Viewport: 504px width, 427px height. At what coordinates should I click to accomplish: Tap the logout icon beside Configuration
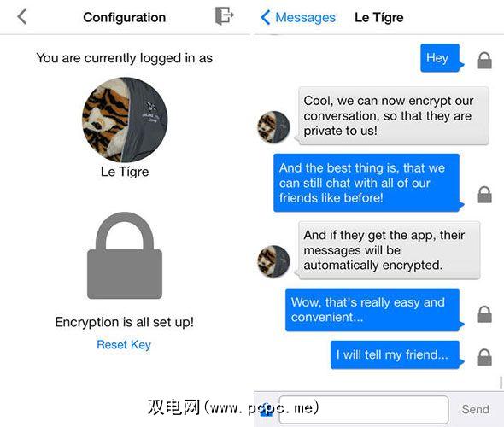[x=224, y=15]
